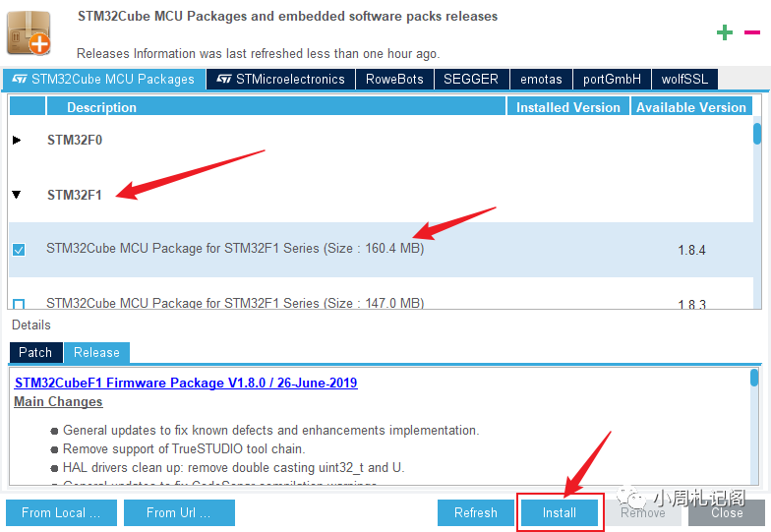Click the Details label
771x532 pixels.
tap(31, 325)
